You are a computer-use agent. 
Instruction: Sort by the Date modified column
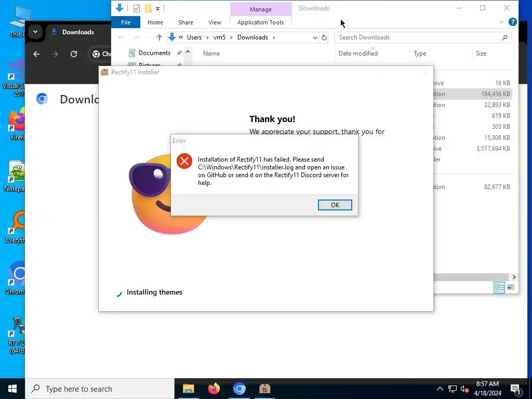point(358,54)
